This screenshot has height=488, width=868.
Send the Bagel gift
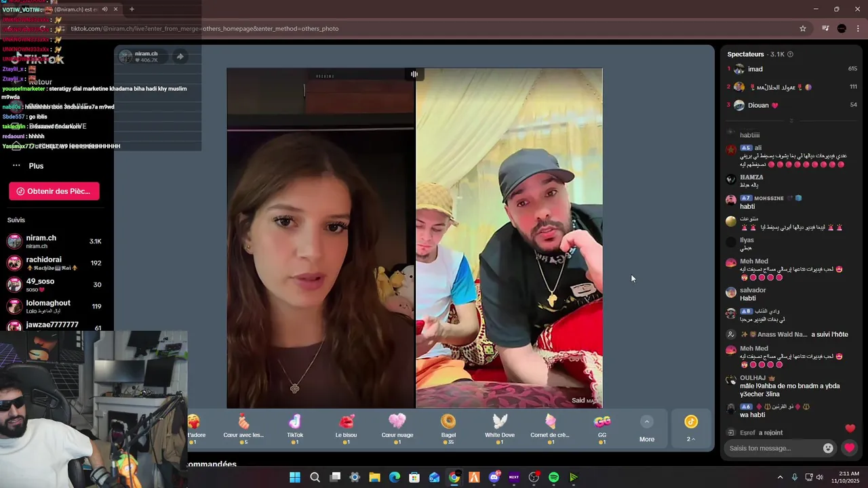point(448,428)
